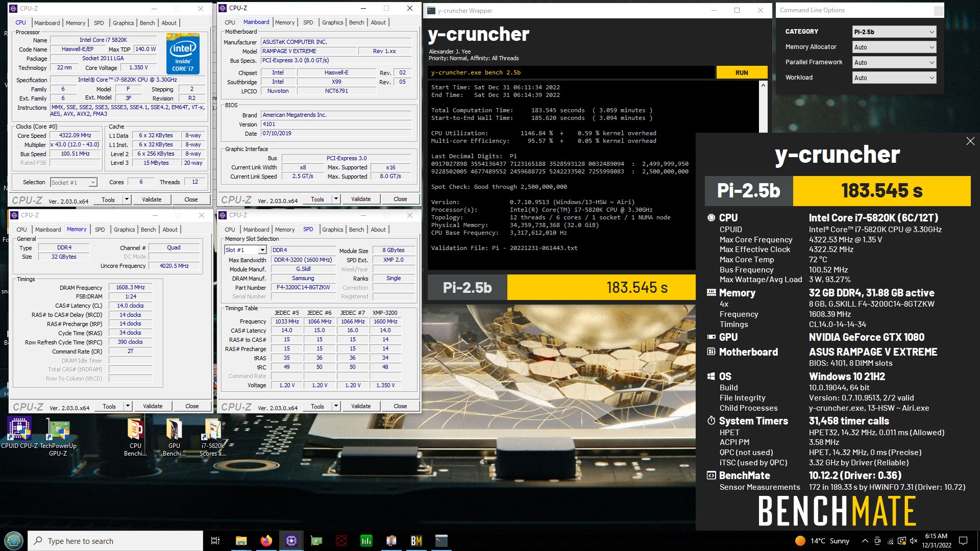Switch to About tab in CPU-Z Memory window

click(x=170, y=230)
